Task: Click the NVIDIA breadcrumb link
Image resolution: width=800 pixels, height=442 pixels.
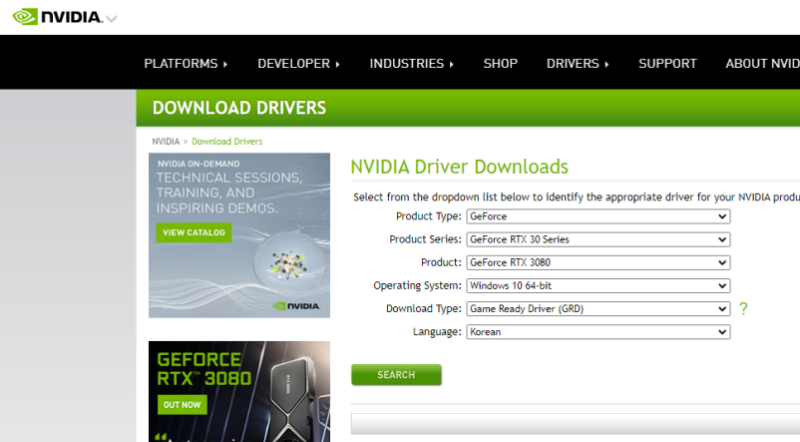Action: 166,141
